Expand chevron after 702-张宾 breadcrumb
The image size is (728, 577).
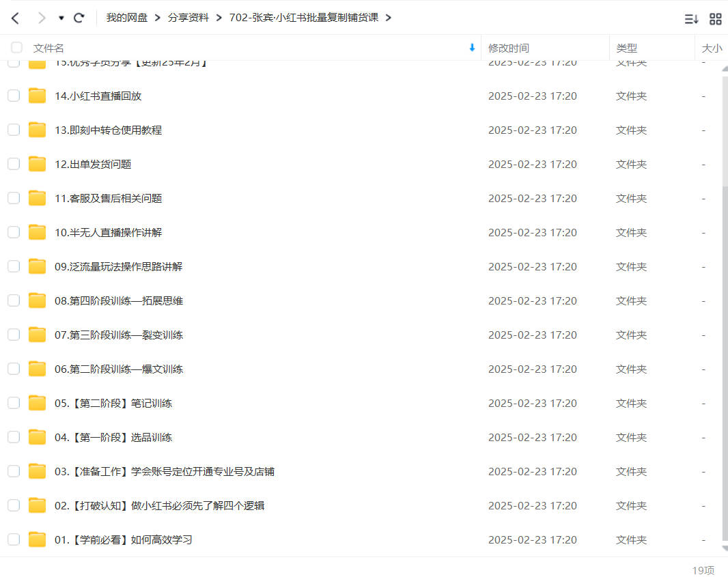pos(388,18)
